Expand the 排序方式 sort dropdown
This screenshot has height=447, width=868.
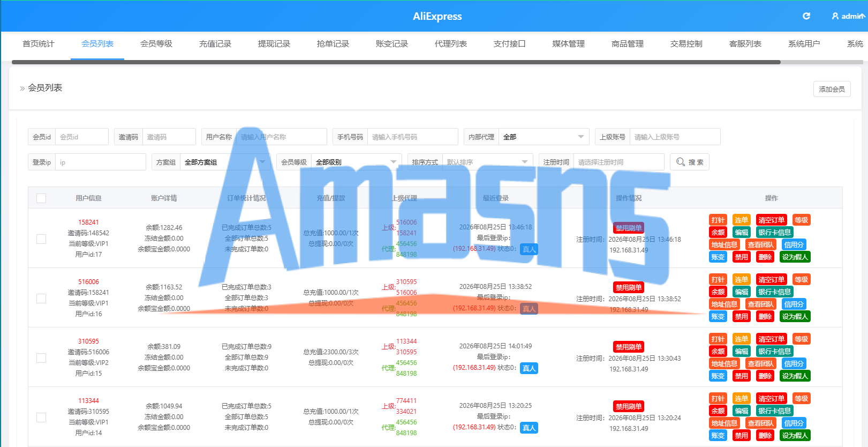pos(488,162)
